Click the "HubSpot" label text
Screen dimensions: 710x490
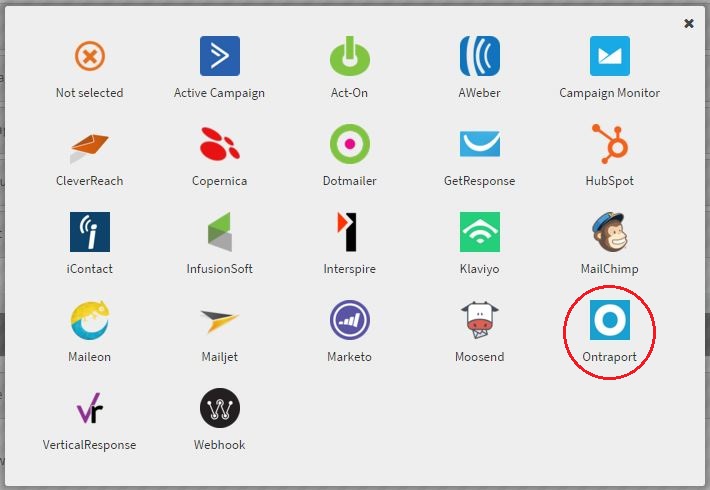coord(609,181)
